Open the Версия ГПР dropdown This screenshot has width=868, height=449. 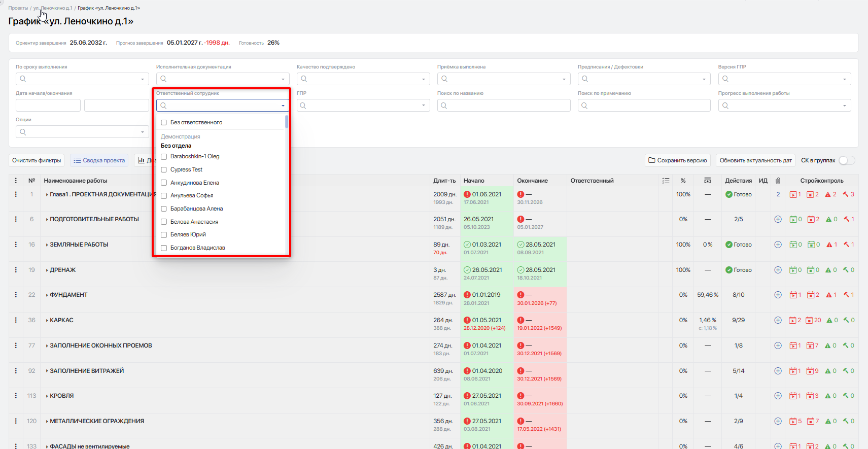click(x=784, y=79)
